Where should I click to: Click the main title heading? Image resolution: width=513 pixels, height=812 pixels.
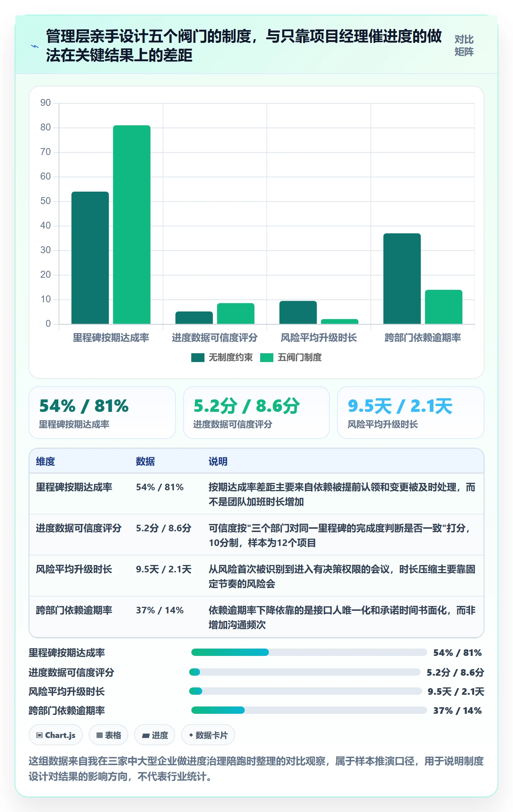point(244,46)
